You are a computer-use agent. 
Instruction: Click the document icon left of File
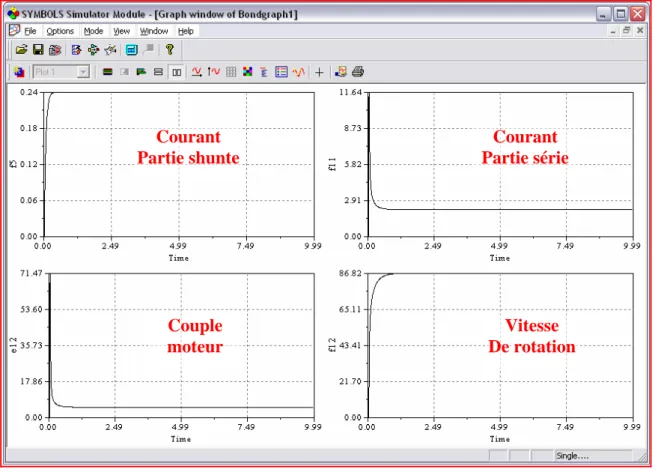click(x=14, y=30)
